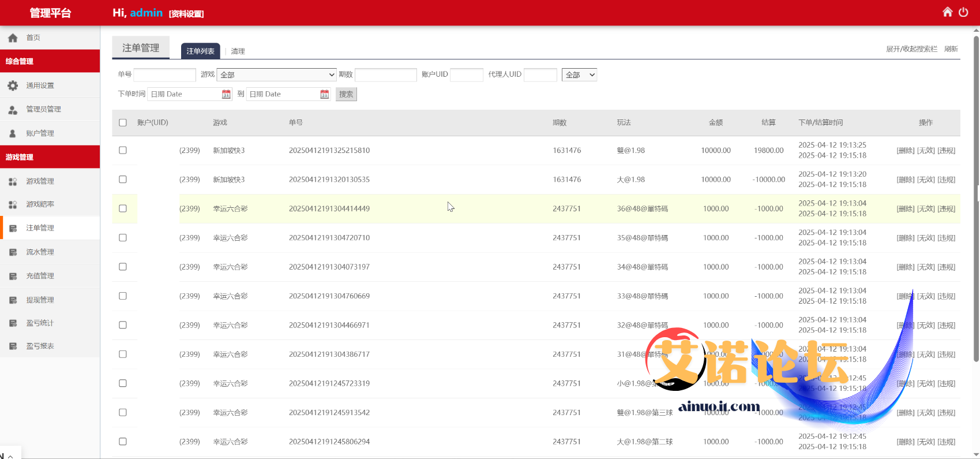Click 删除 for order 20250412191304720710
This screenshot has width=980, height=459.
click(906, 238)
